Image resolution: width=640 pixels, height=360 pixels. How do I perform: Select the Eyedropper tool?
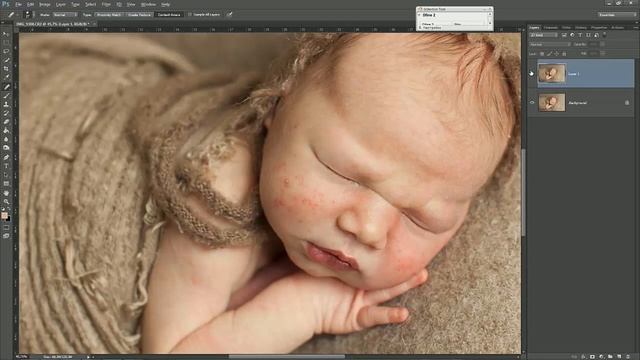click(x=6, y=77)
